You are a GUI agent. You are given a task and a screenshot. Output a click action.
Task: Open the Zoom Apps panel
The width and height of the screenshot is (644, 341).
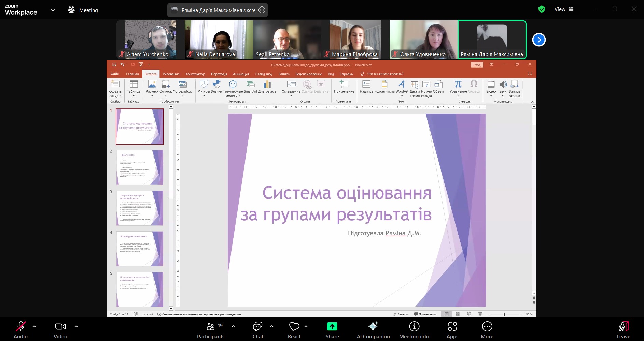coord(452,330)
